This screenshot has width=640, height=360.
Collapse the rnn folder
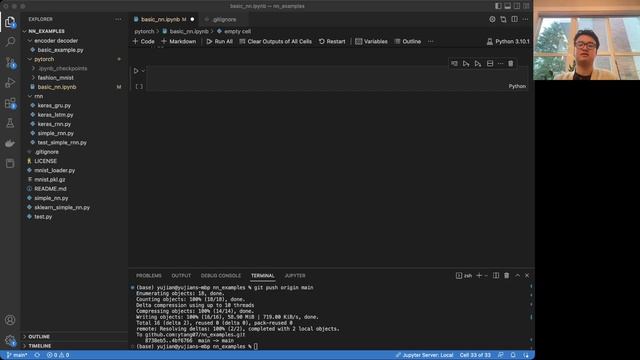tap(39, 96)
